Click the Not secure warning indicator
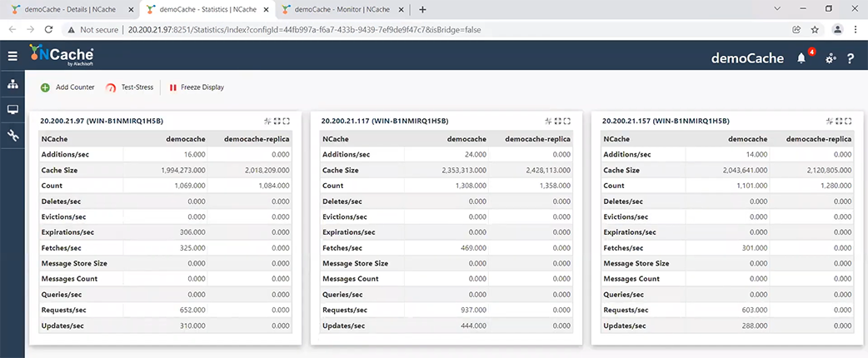 point(93,30)
